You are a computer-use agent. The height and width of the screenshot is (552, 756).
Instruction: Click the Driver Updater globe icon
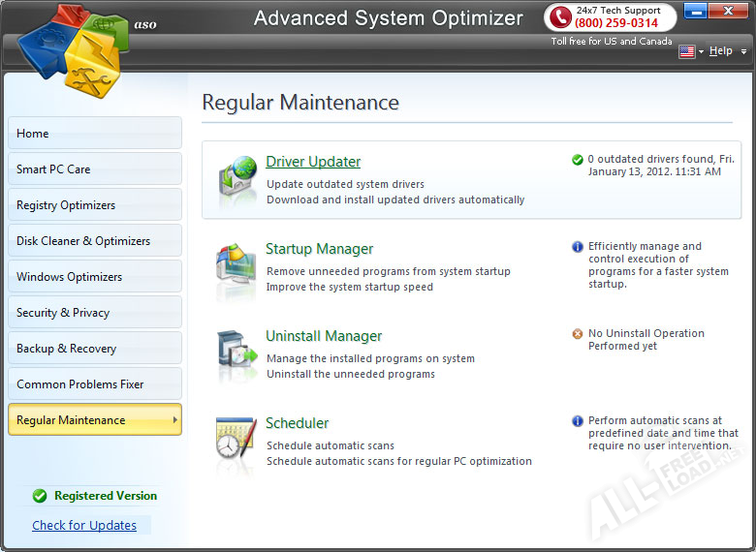(x=236, y=179)
